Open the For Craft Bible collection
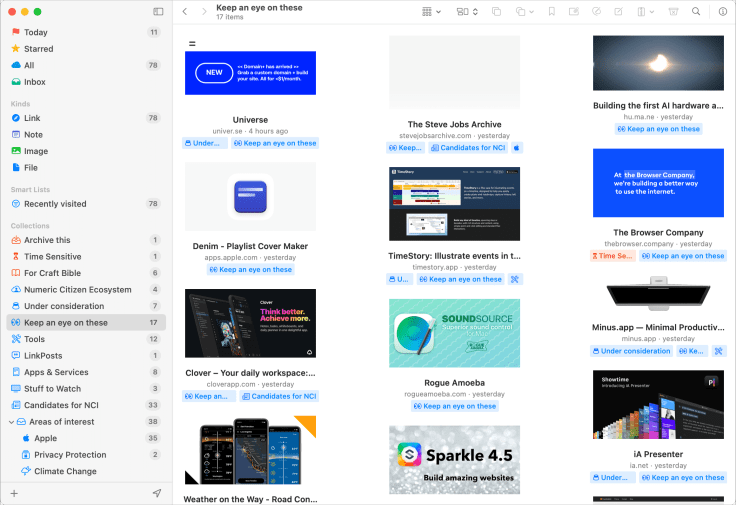The height and width of the screenshot is (505, 736). click(86, 273)
